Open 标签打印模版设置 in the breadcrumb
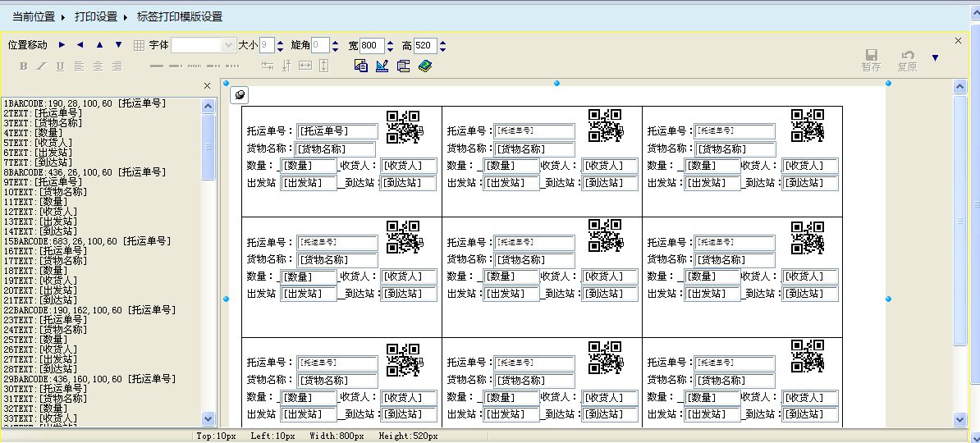This screenshot has height=443, width=980. click(180, 17)
